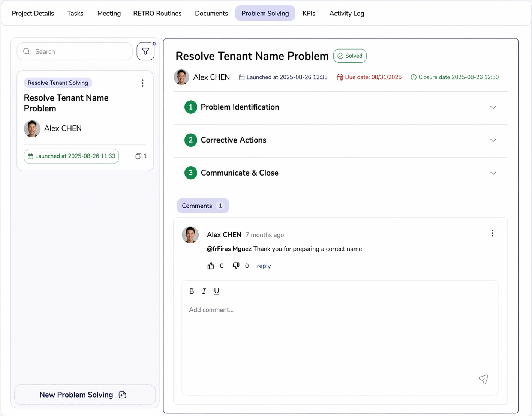Expand the Communicate & Close section
Screen dimensions: 532x416
pos(493,173)
